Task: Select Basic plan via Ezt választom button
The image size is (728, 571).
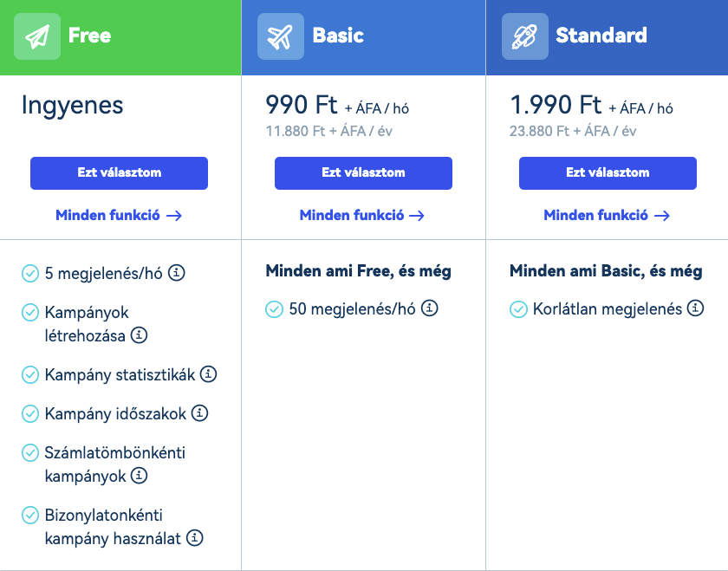Action: click(363, 172)
